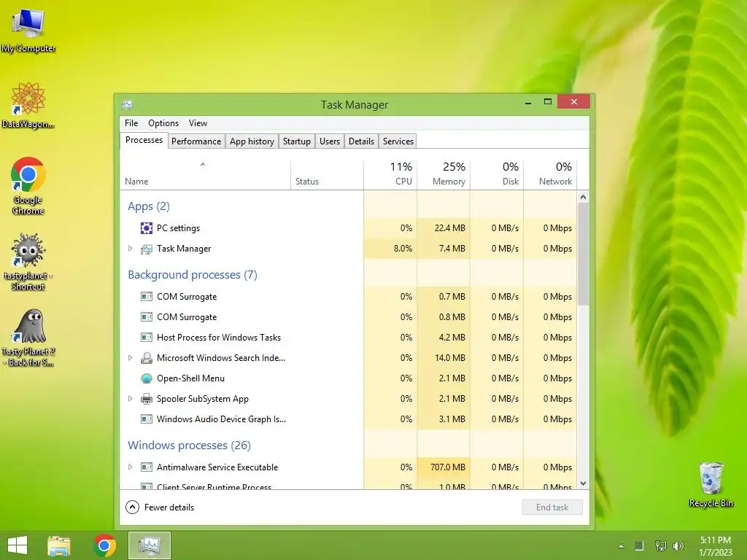
Task: Minimize the Task Manager window
Action: click(x=528, y=102)
